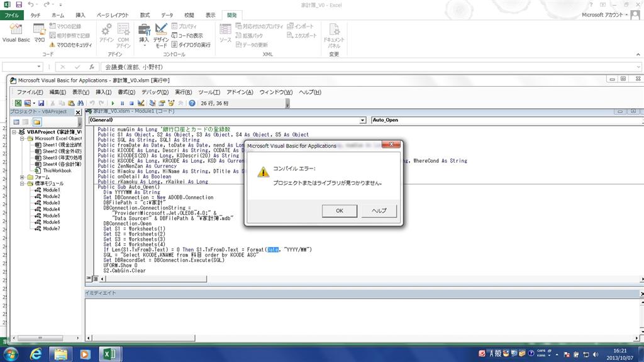Screen dimensions: 644x362
Task: Click the Redo arrow in VBA toolbar
Action: tap(101, 104)
